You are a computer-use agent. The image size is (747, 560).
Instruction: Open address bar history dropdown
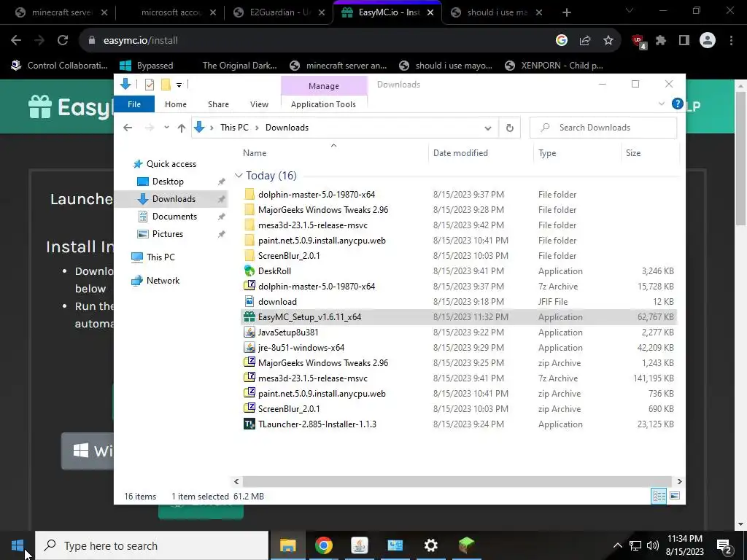coord(487,128)
